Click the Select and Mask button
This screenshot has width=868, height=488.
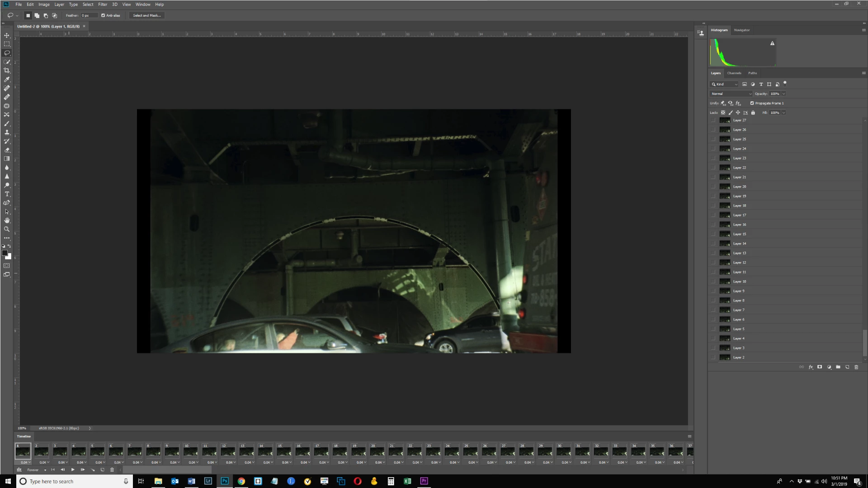[x=147, y=15]
